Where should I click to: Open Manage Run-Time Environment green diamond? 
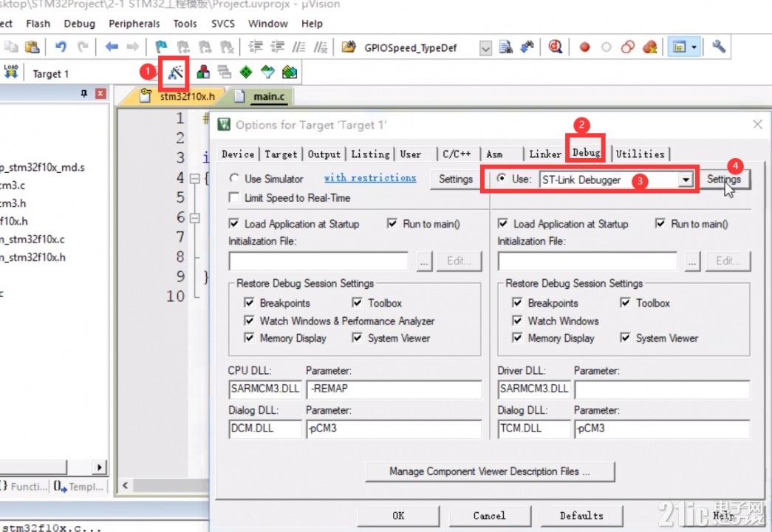[246, 72]
